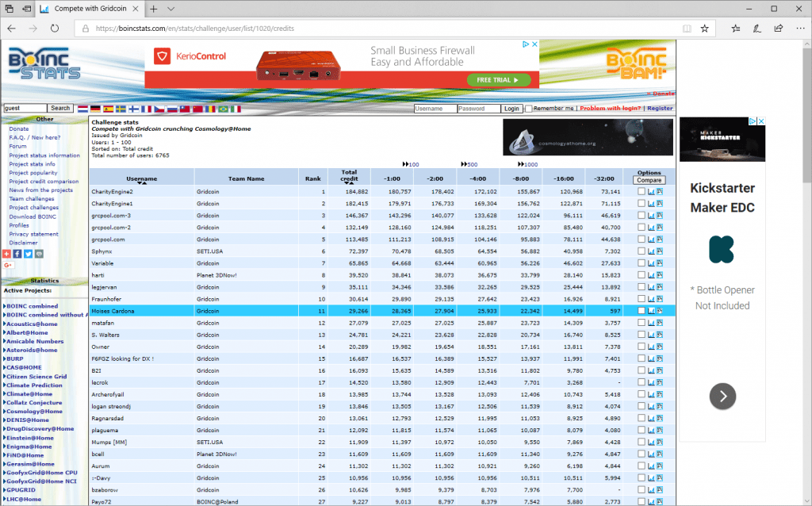Screen dimensions: 812x506
Task: Open the detail stats icon for Sphynx row
Action: tap(660, 251)
